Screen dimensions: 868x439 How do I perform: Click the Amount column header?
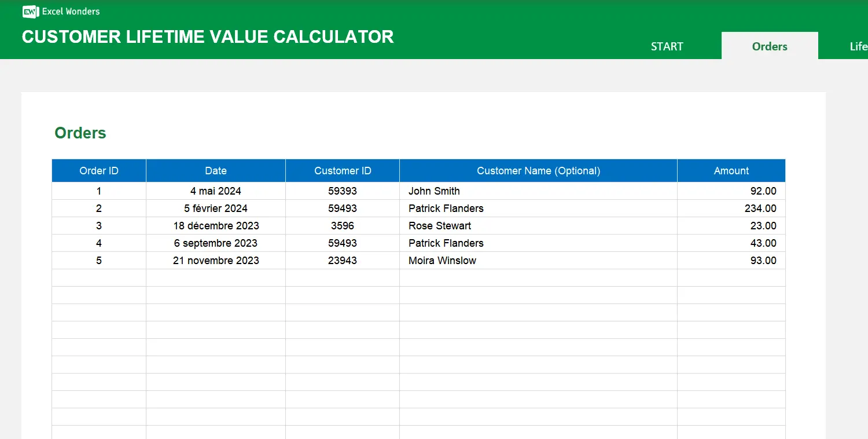pos(731,170)
